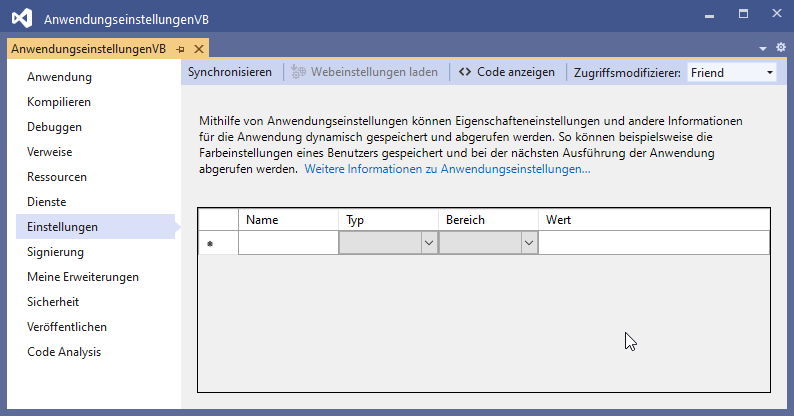
Task: Click Webeinstellungen laden text
Action: click(374, 72)
